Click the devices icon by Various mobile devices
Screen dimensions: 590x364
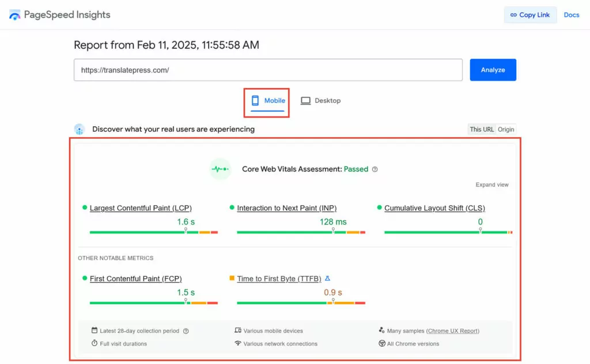pos(238,330)
